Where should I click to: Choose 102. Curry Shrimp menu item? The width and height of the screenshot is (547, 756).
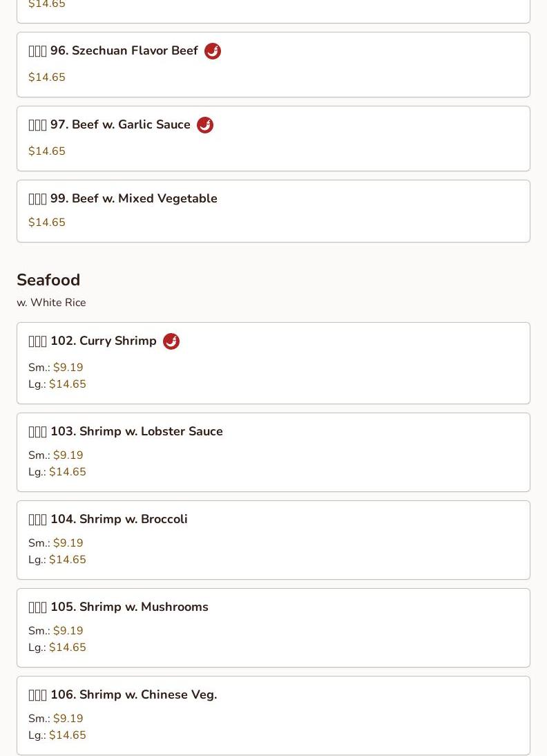[273, 363]
